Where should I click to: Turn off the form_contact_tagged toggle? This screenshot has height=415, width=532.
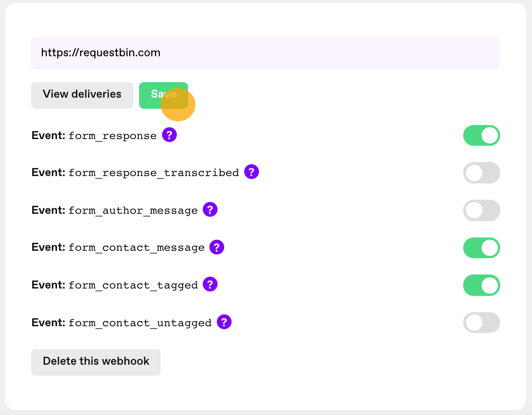(x=481, y=285)
